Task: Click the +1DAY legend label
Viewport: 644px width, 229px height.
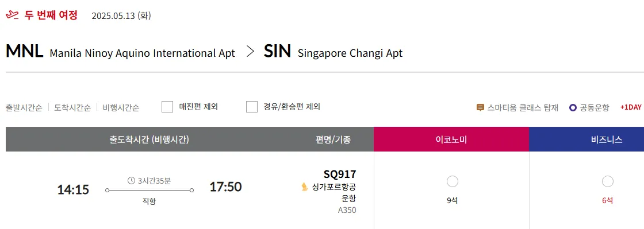Action: tap(630, 107)
